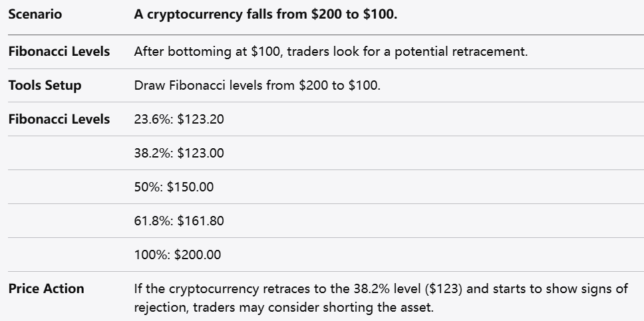Image resolution: width=644 pixels, height=321 pixels.
Task: Select the "After bottoming at $100" sentence
Action: (x=331, y=51)
